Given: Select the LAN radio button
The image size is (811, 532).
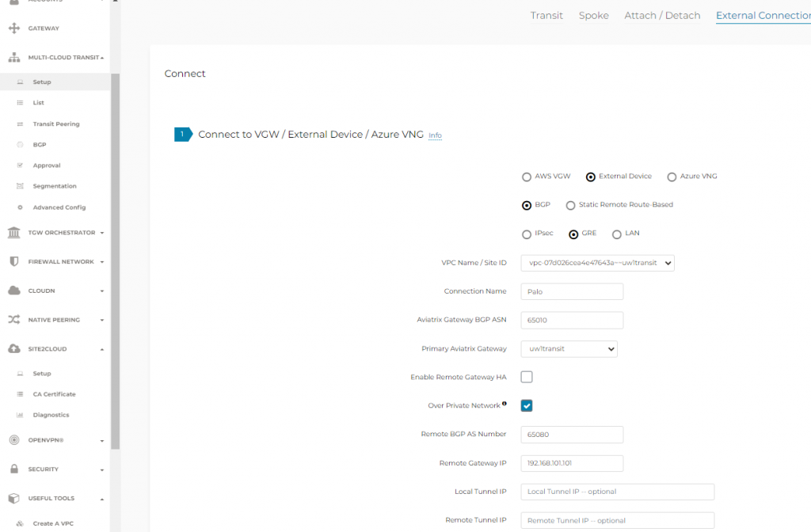Looking at the screenshot, I should (616, 234).
